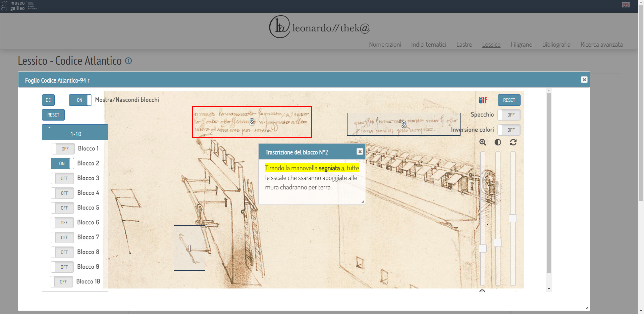644x314 pixels.
Task: Click the highlighted word 'segniata'
Action: click(x=329, y=168)
